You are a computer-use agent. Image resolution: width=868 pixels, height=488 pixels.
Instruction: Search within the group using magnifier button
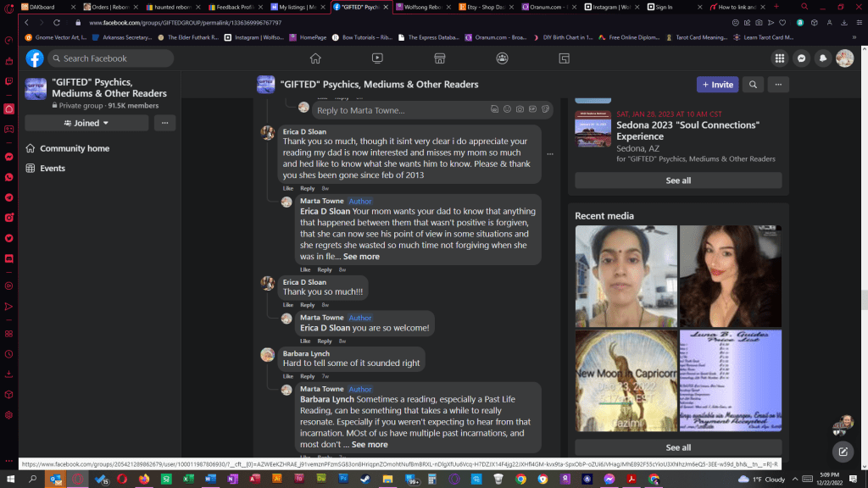click(x=752, y=85)
